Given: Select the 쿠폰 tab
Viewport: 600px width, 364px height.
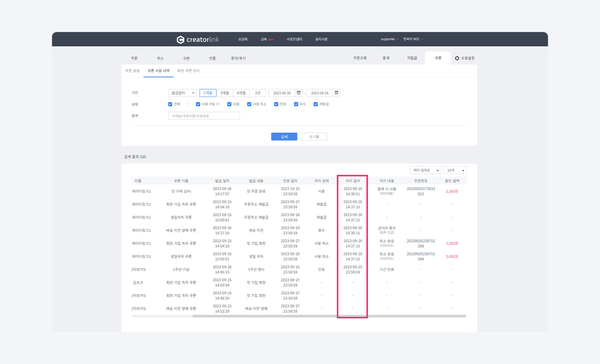Looking at the screenshot, I should [438, 58].
